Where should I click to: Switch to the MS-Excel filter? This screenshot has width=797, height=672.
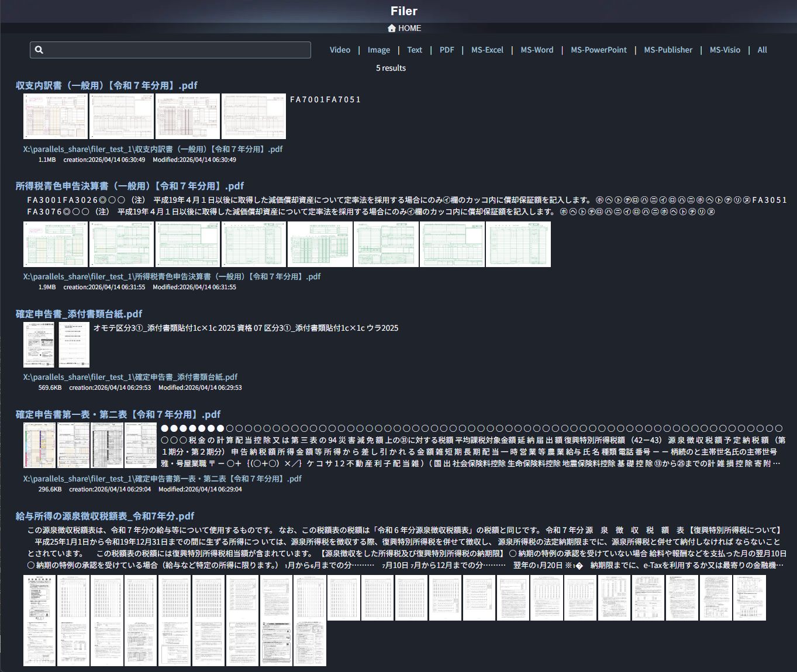pyautogui.click(x=487, y=50)
